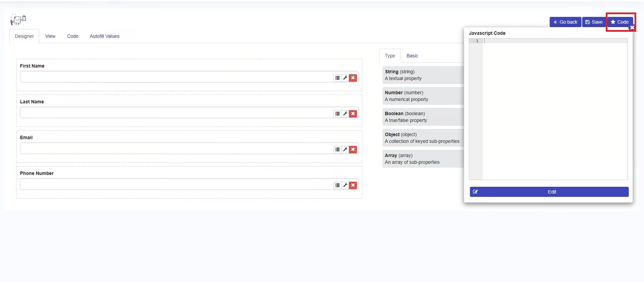
Task: Click the list icon in Phone Number field
Action: tap(337, 185)
